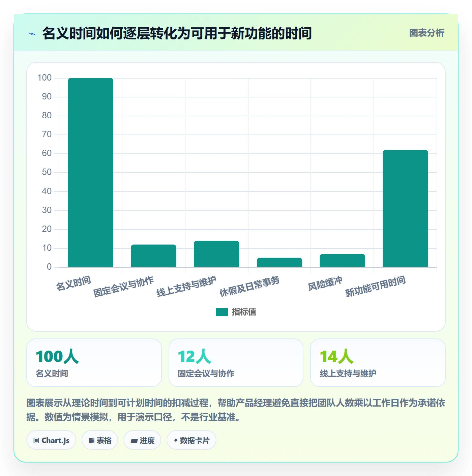Select the 风险缓冲 bar in the chart
Screen dimensions: 472x476
pyautogui.click(x=342, y=261)
